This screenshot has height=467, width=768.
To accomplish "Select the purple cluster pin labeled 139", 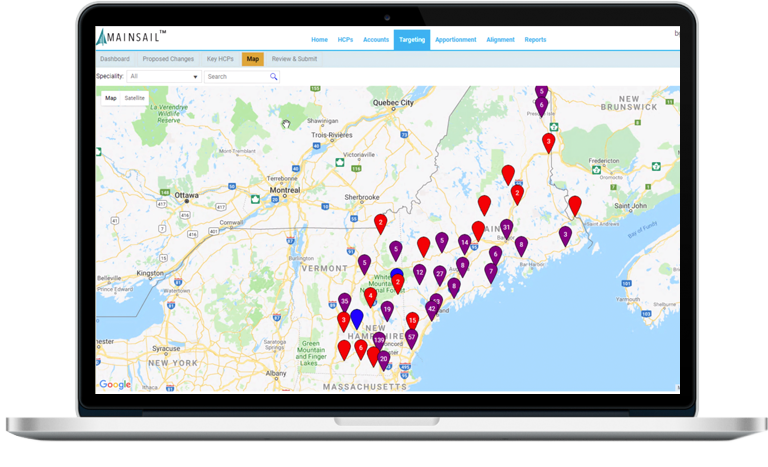I will (379, 341).
